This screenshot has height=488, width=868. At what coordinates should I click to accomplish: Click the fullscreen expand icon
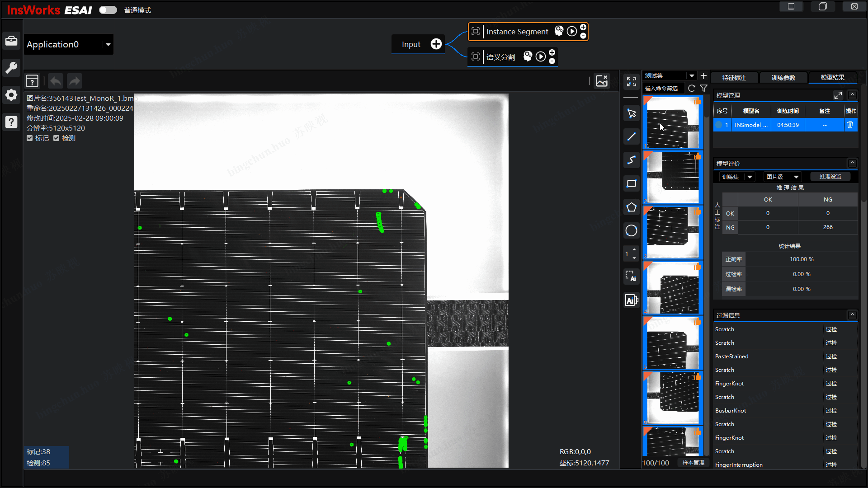(631, 81)
